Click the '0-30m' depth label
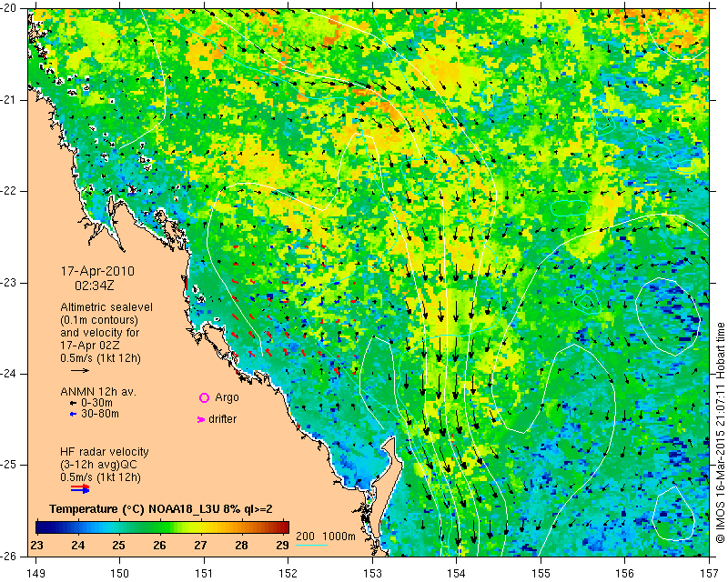728x582 pixels. click(96, 403)
